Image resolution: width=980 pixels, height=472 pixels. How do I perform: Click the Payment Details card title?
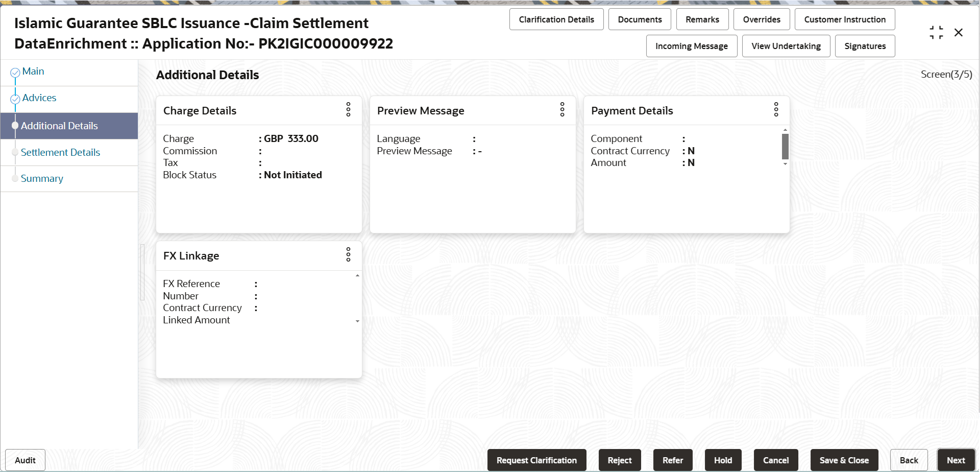pos(632,111)
